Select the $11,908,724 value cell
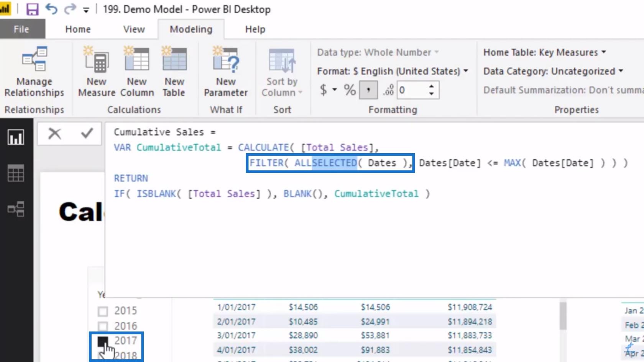644x362 pixels. [470, 307]
